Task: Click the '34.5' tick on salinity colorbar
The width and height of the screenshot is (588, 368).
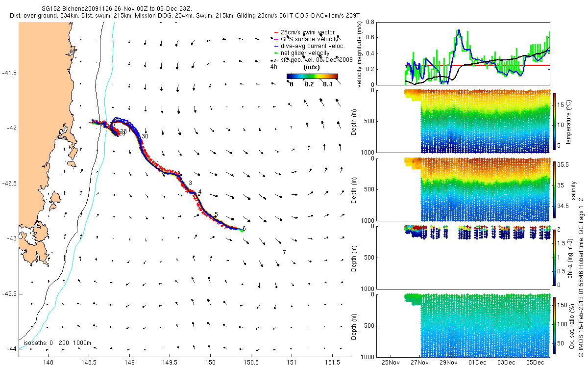Action: [x=564, y=207]
